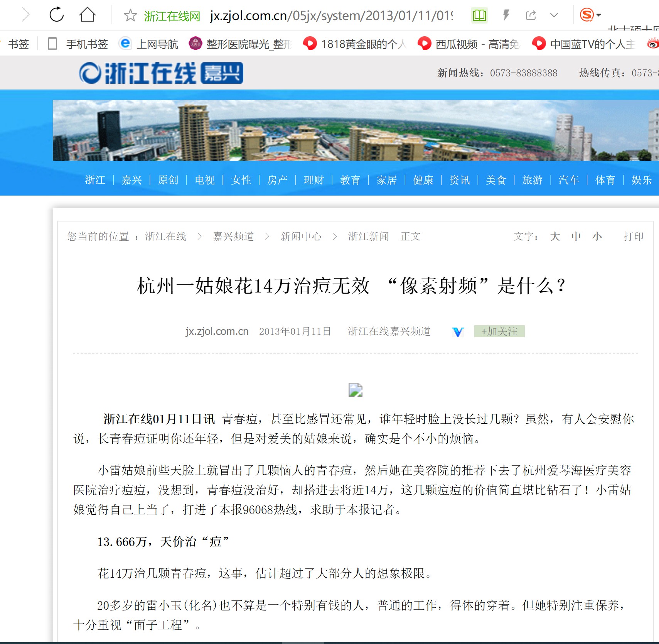
Task: Open 手机书签 mobile bookmarks
Action: pos(78,44)
